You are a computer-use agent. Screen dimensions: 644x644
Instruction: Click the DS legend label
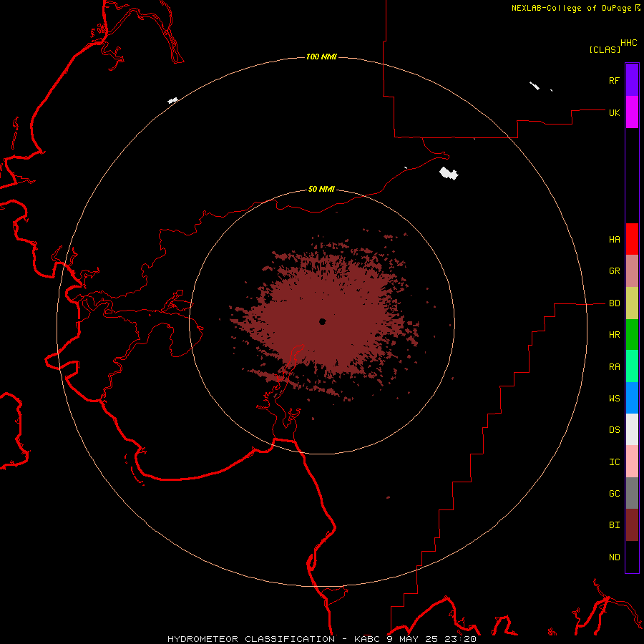click(x=614, y=429)
